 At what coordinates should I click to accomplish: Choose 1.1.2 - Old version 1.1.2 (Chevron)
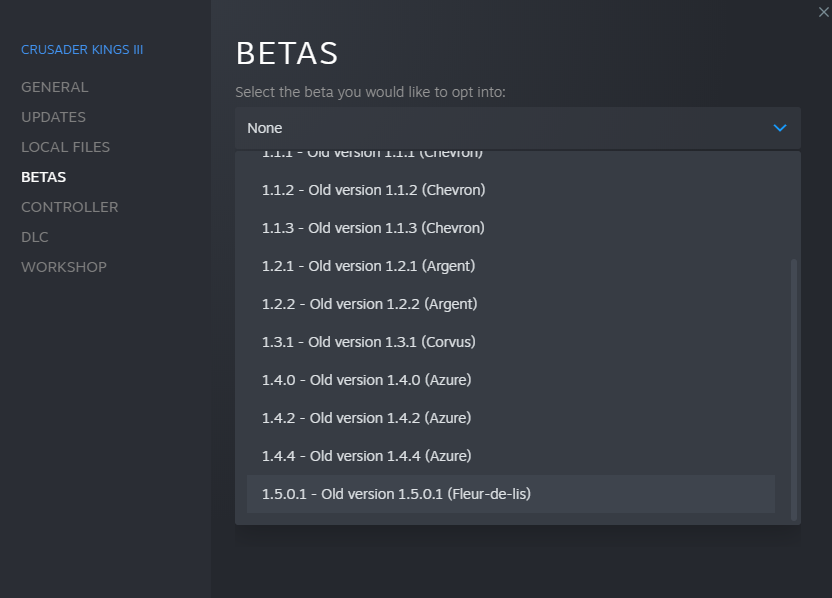point(510,190)
